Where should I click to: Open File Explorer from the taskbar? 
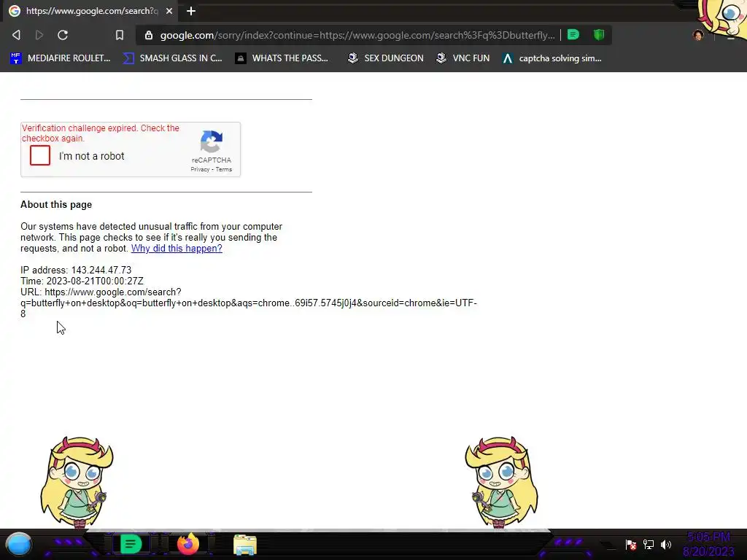click(245, 545)
